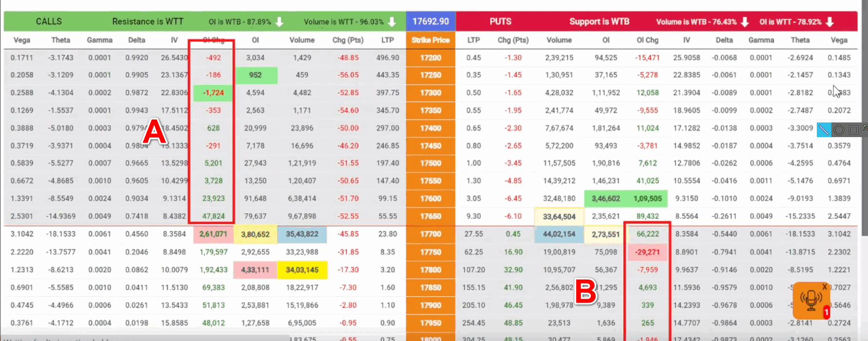The height and width of the screenshot is (341, 868).
Task: Click the arrow beside OI is WTT - 78.92%
Action: point(830,22)
